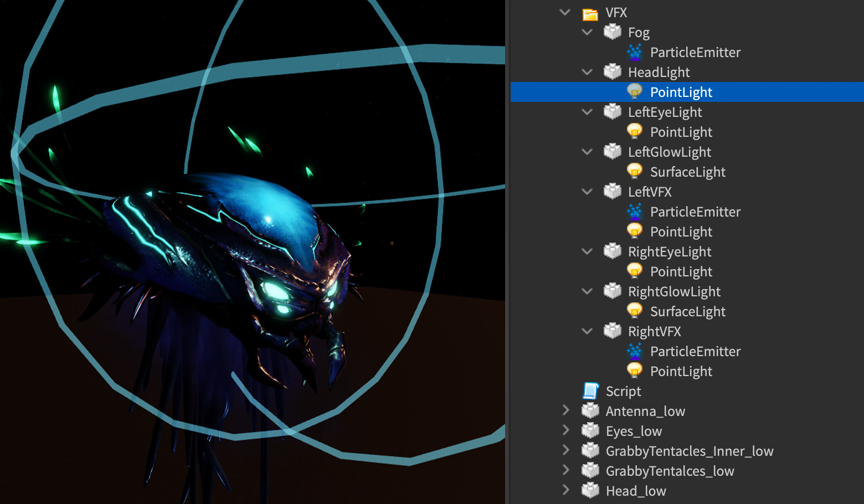Image resolution: width=864 pixels, height=504 pixels.
Task: Select the LeftVFX label
Action: click(x=650, y=192)
